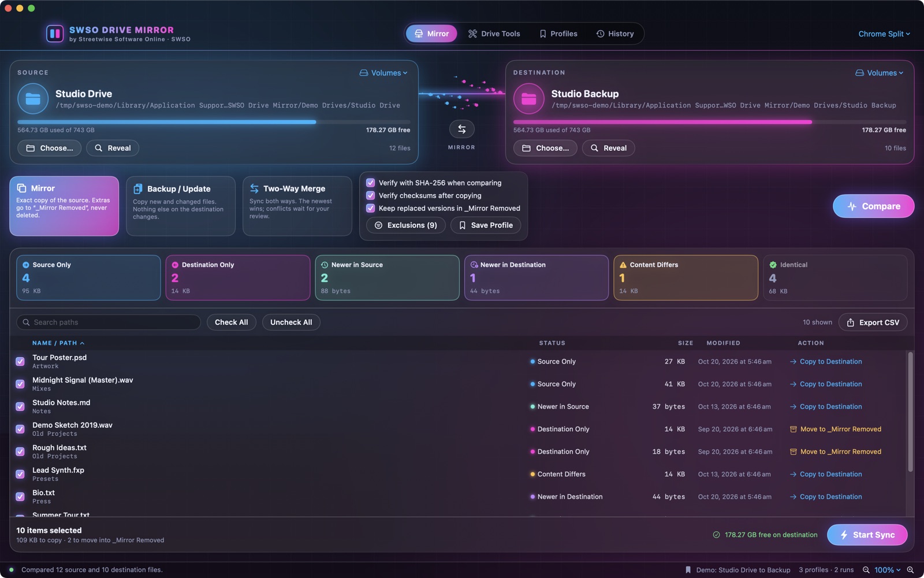Toggle Verify checksums after copying
The width and height of the screenshot is (924, 578).
[x=371, y=195]
